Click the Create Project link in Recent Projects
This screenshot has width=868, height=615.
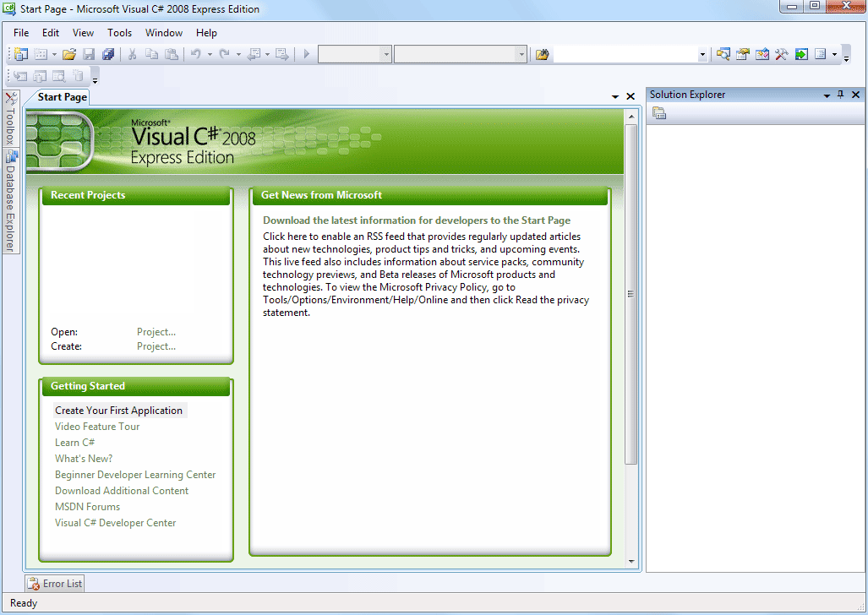[156, 346]
